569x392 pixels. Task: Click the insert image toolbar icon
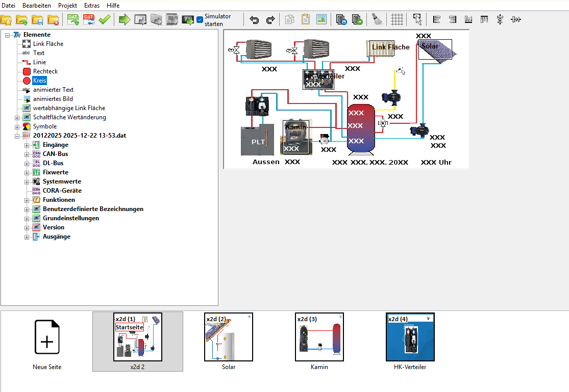321,20
